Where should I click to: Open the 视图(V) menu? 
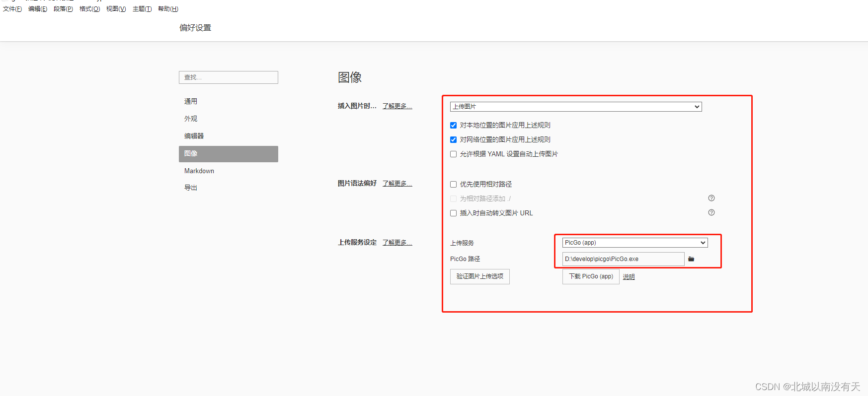(116, 9)
